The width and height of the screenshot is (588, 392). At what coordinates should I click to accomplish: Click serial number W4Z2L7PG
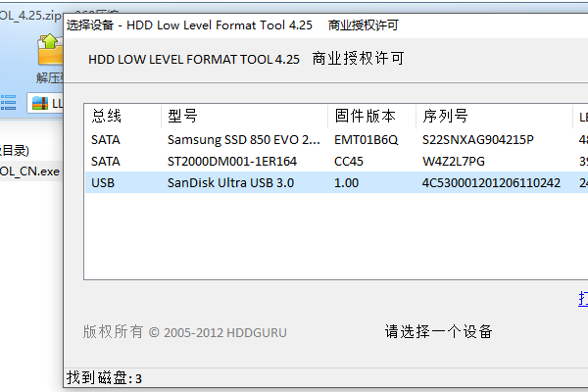coord(454,162)
